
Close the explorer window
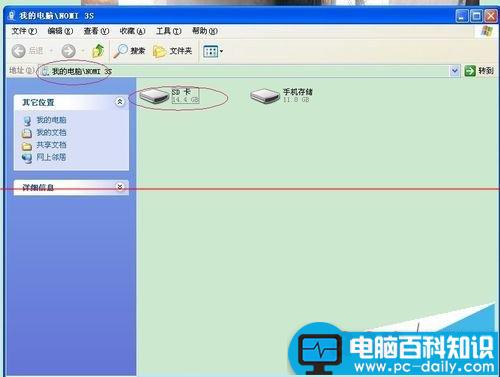pyautogui.click(x=491, y=16)
